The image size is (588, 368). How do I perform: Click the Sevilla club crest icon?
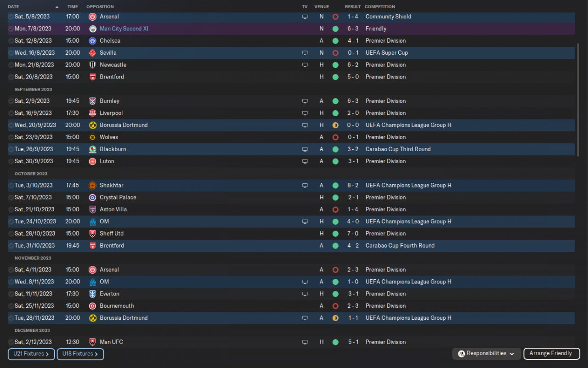(x=92, y=53)
